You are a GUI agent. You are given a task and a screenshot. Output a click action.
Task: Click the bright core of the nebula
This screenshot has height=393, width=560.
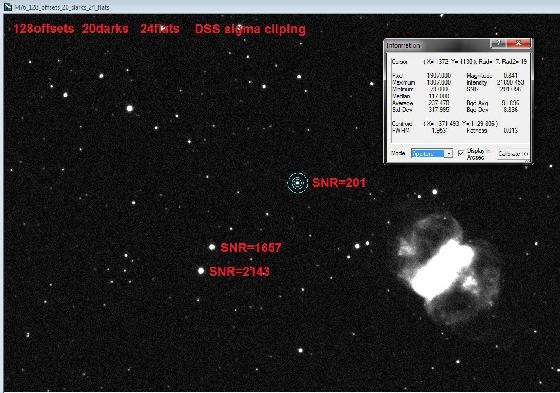point(442,270)
